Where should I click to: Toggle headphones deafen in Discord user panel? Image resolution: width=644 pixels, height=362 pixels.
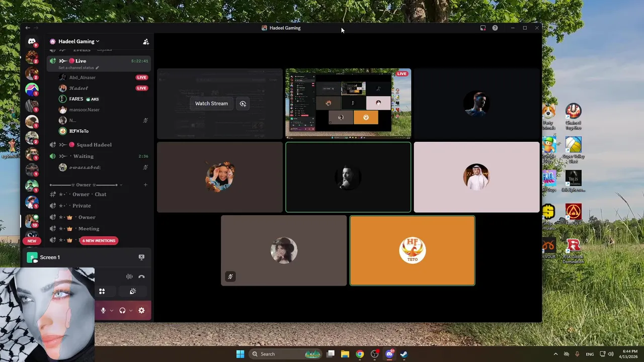[x=122, y=311]
